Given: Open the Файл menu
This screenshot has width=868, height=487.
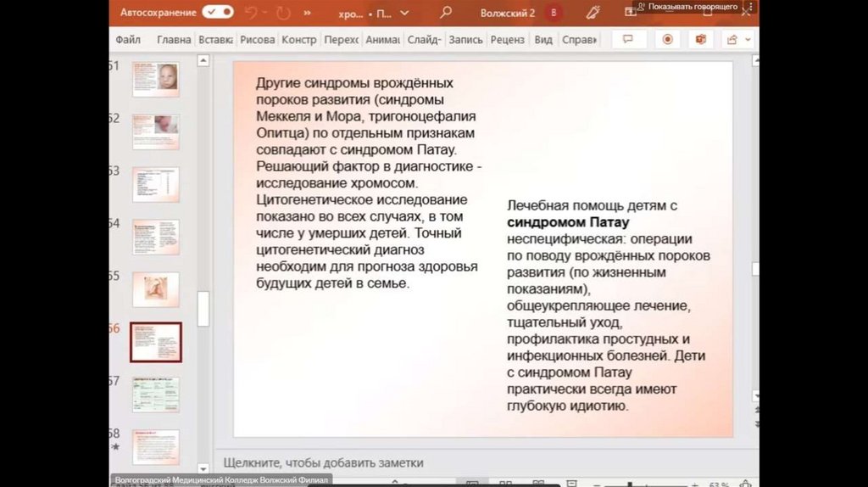Looking at the screenshot, I should click(128, 40).
